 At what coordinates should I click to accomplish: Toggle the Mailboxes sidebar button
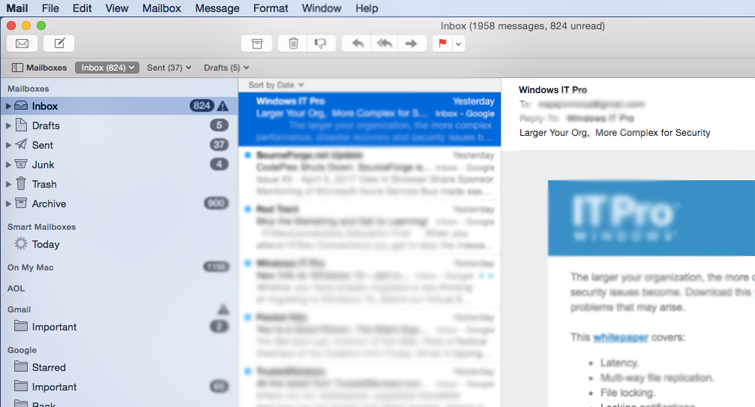point(39,67)
